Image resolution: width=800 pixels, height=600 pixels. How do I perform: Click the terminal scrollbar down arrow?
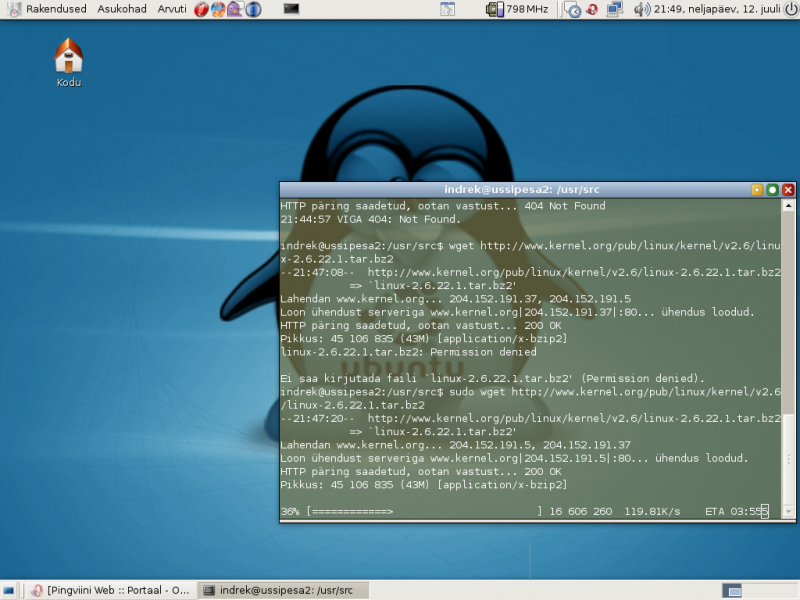(788, 511)
